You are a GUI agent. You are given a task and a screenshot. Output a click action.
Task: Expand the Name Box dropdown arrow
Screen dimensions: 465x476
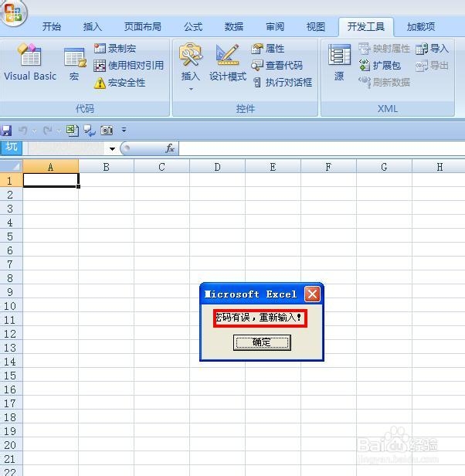coord(112,148)
